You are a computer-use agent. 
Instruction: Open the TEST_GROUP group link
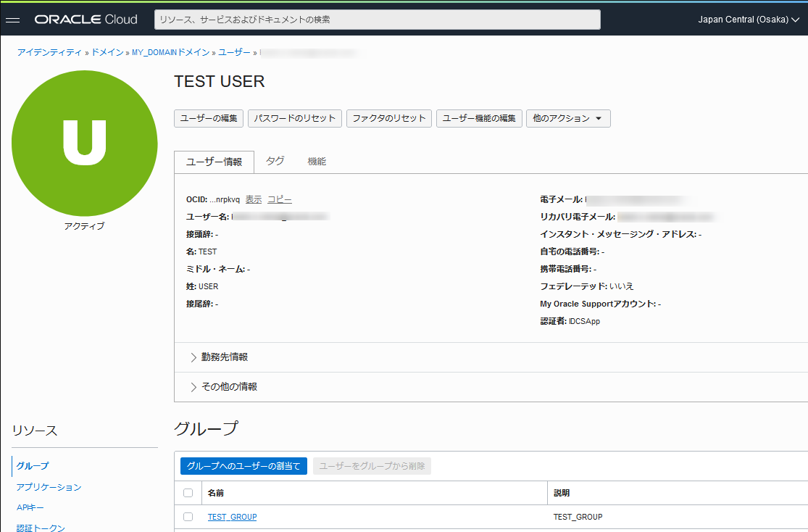pyautogui.click(x=233, y=517)
